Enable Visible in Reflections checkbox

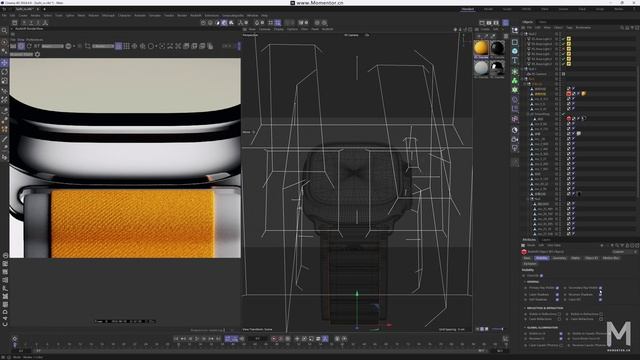coord(560,314)
